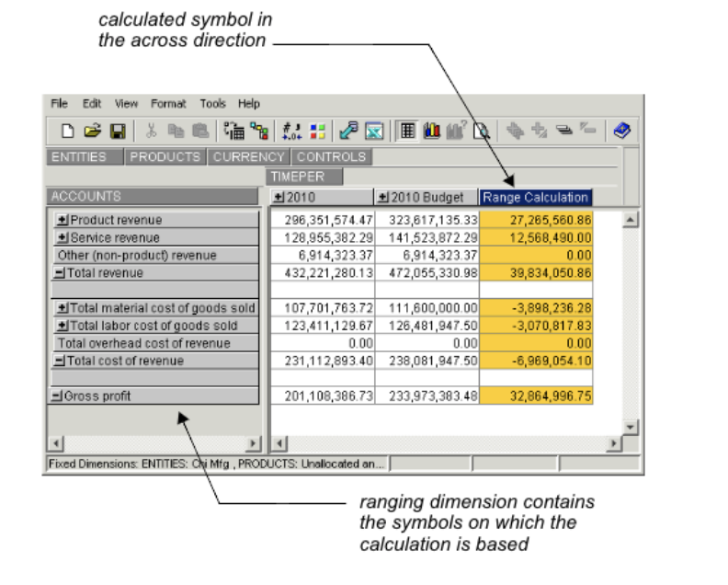Expand Total labor cost of goods sold
This screenshot has width=728, height=585.
(x=63, y=326)
